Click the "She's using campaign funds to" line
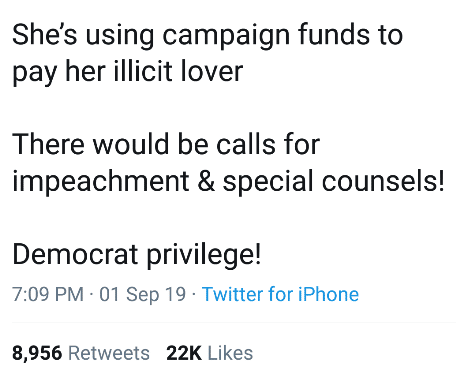This screenshot has height=376, width=463. click(x=207, y=36)
